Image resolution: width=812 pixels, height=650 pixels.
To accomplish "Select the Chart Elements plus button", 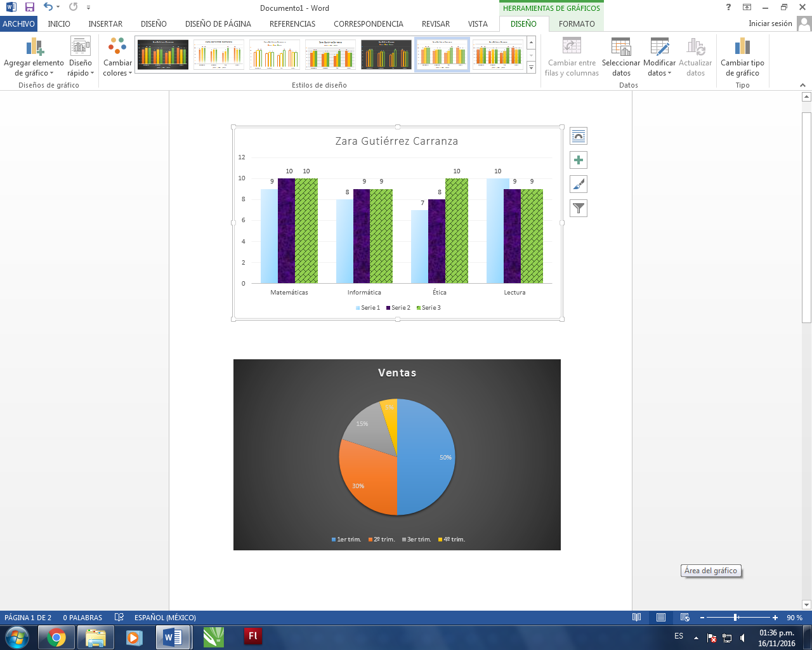I will 578,159.
